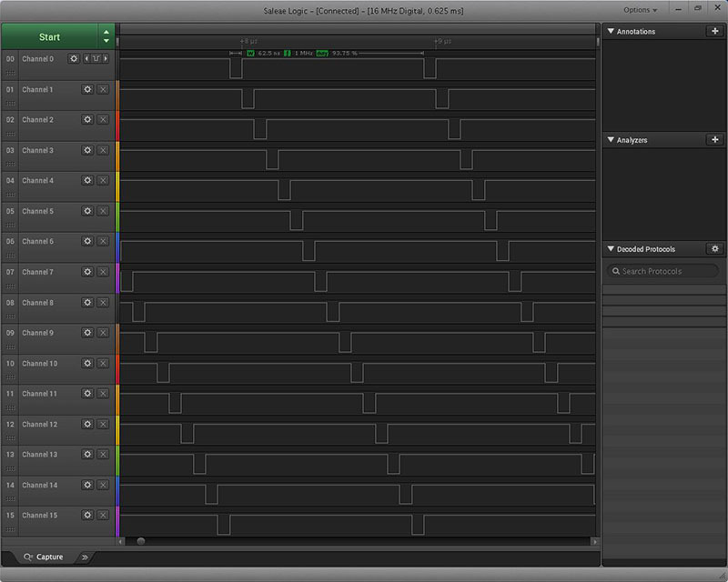
Task: Click the trigger button on Channel 12
Action: click(103, 424)
